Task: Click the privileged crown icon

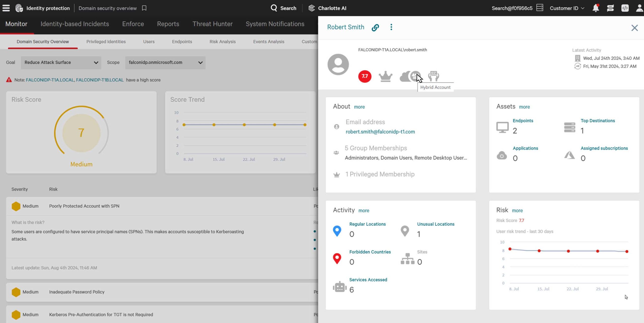Action: pyautogui.click(x=386, y=76)
